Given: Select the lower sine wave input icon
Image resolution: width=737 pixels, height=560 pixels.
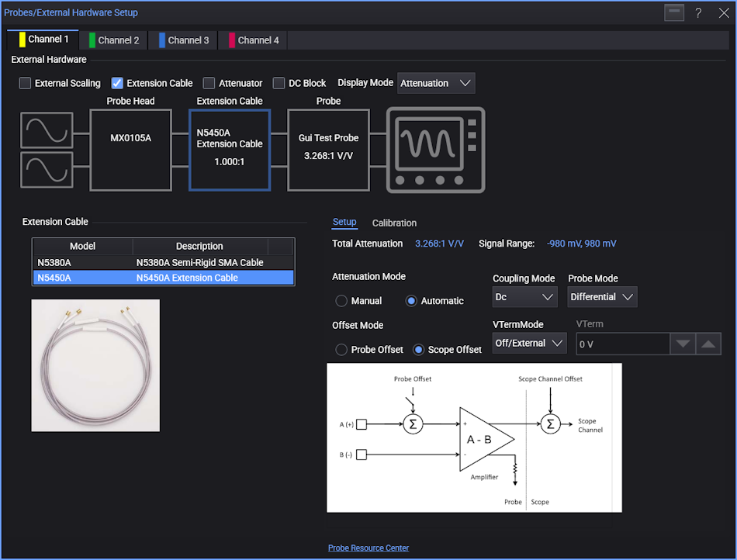Looking at the screenshot, I should 47,170.
